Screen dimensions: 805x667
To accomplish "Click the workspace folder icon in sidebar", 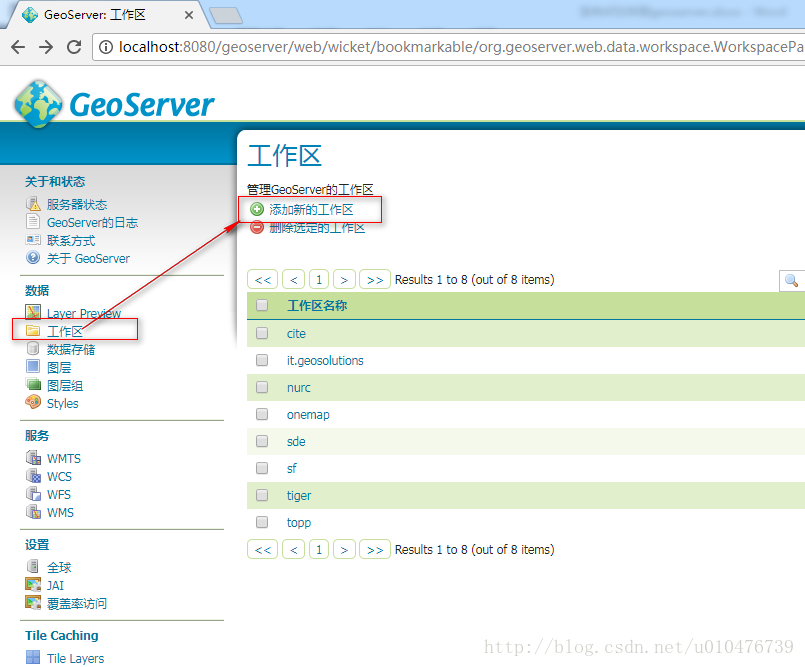I will (33, 331).
